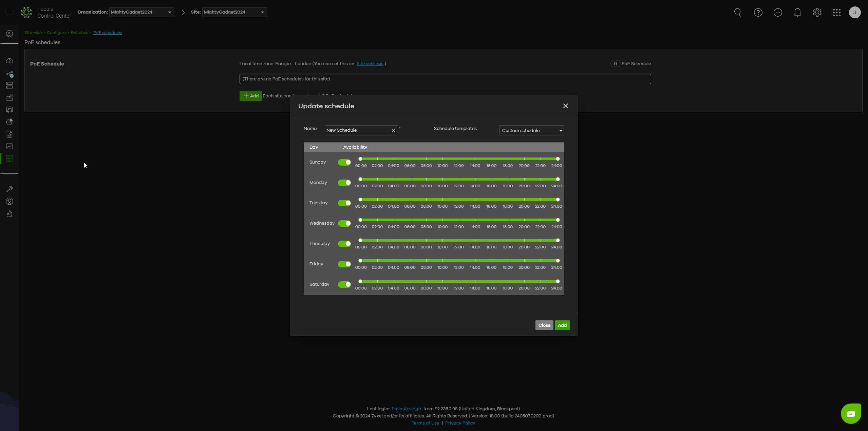
Task: Click the hamburger menu icon at top left
Action: 10,12
